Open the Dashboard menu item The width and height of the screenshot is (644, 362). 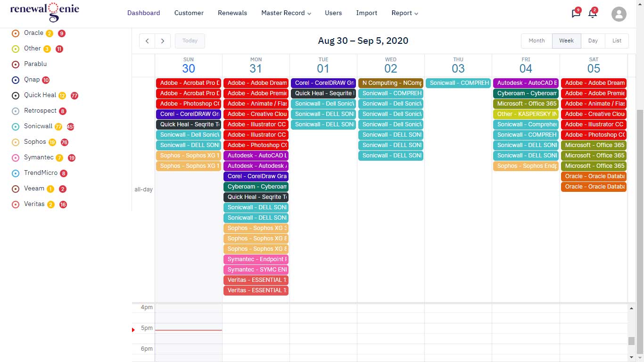click(144, 13)
